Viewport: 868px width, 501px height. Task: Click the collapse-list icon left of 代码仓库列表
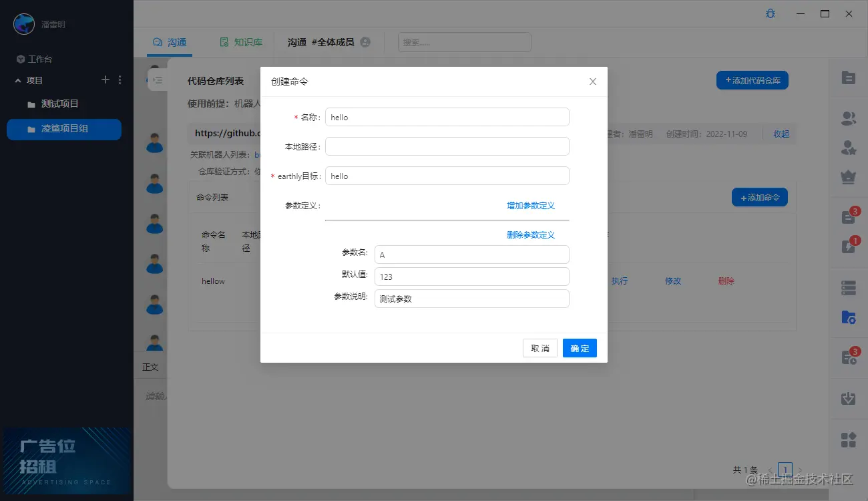pos(158,80)
